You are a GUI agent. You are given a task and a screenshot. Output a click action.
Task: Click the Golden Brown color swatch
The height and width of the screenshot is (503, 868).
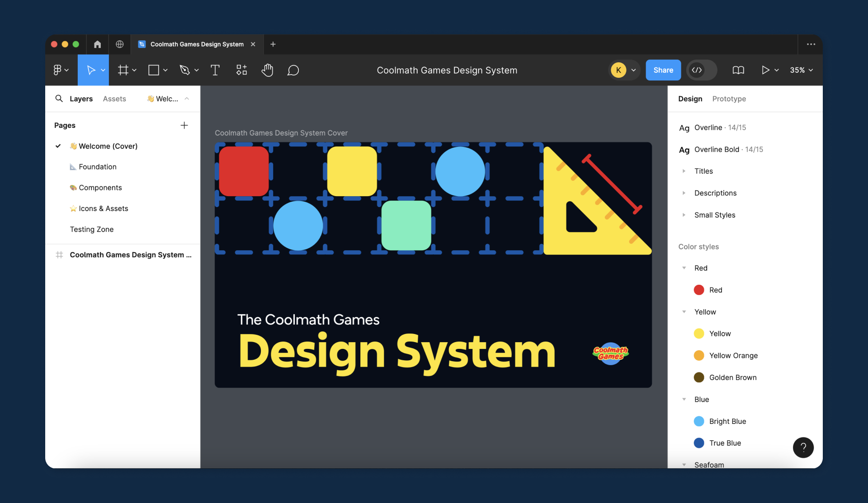pos(699,377)
